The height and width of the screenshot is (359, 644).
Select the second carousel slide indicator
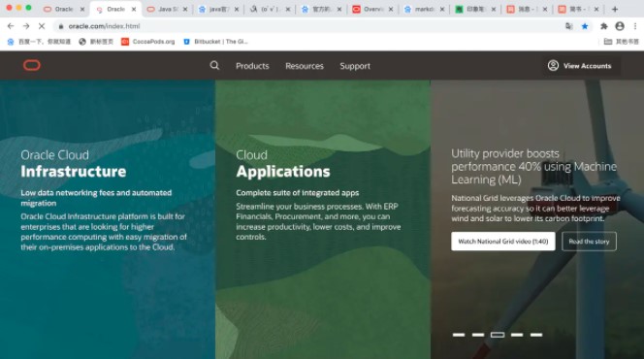coord(477,335)
